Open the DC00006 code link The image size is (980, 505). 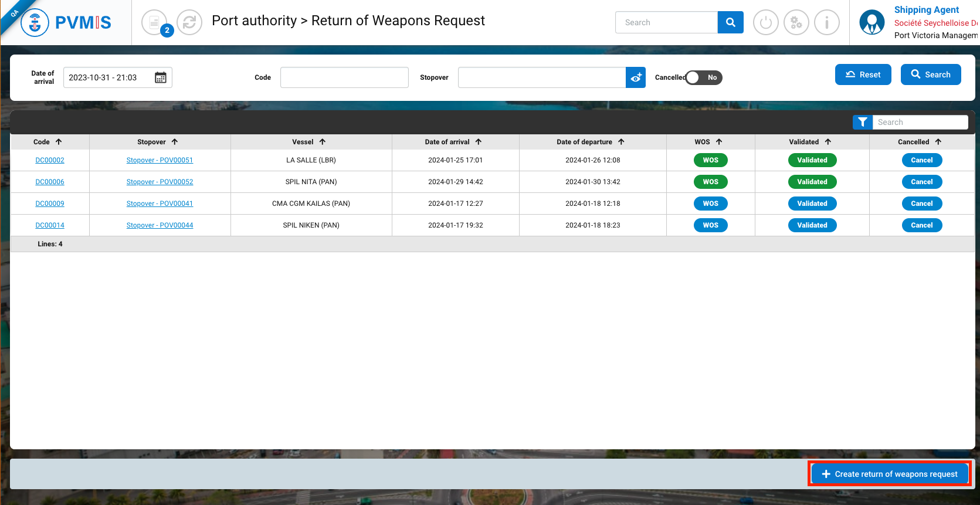[x=50, y=182]
